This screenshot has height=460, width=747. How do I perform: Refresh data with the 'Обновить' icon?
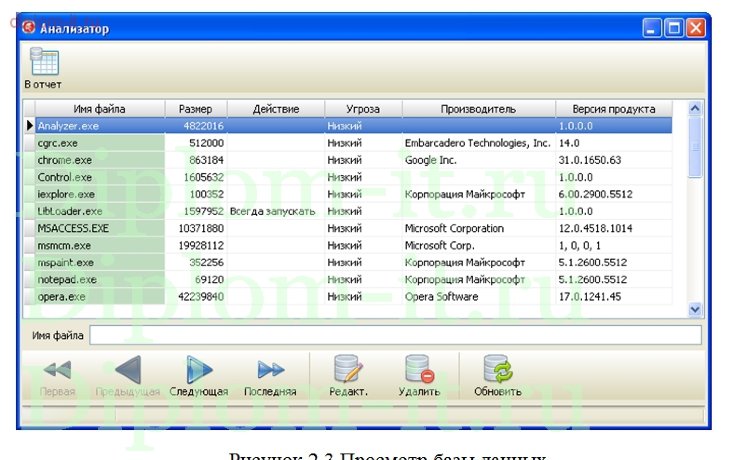(497, 369)
